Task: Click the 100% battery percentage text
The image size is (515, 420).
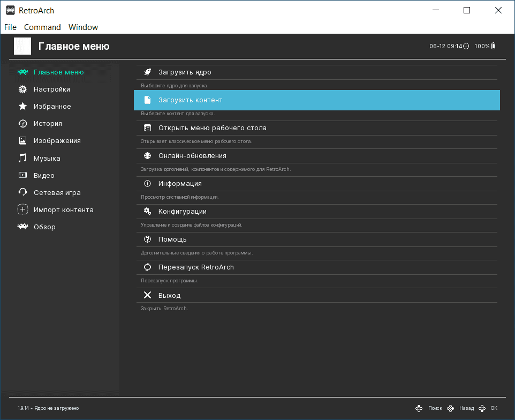Action: [x=482, y=46]
